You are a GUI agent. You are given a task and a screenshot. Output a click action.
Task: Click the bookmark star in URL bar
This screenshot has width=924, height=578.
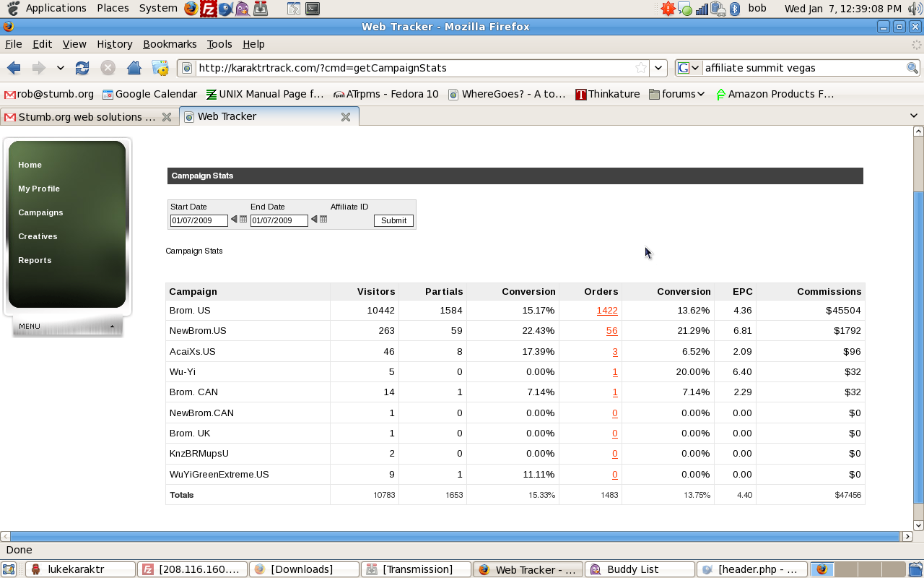(x=641, y=68)
